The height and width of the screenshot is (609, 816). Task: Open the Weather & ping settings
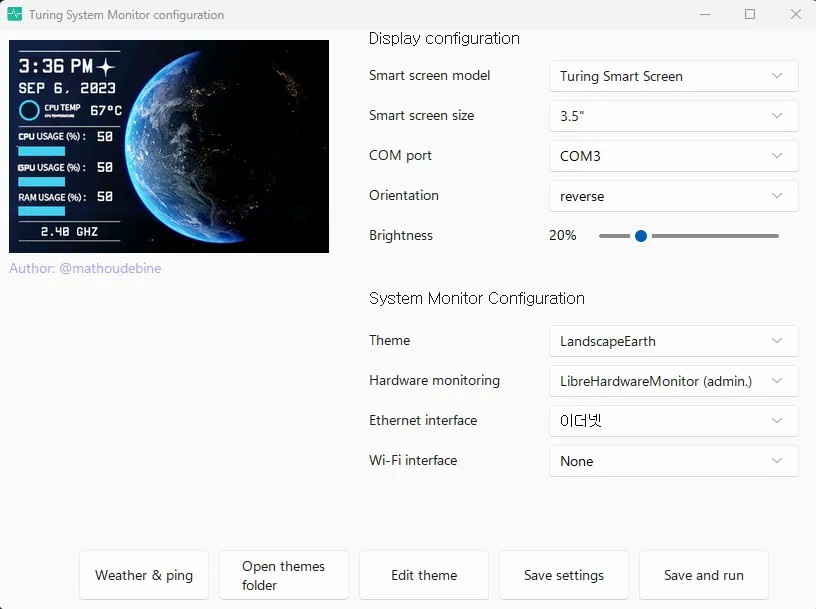pyautogui.click(x=144, y=575)
